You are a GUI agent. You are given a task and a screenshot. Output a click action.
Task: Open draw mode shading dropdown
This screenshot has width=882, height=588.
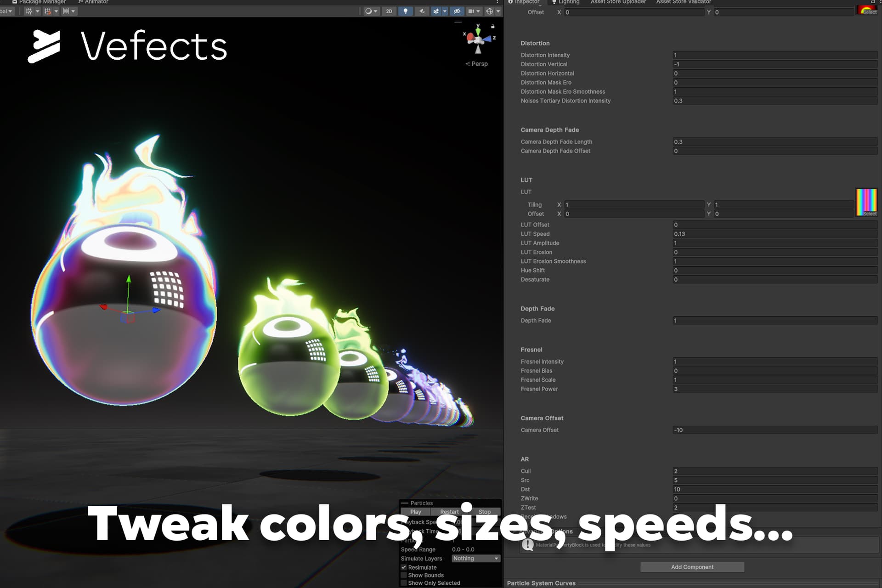(x=370, y=11)
